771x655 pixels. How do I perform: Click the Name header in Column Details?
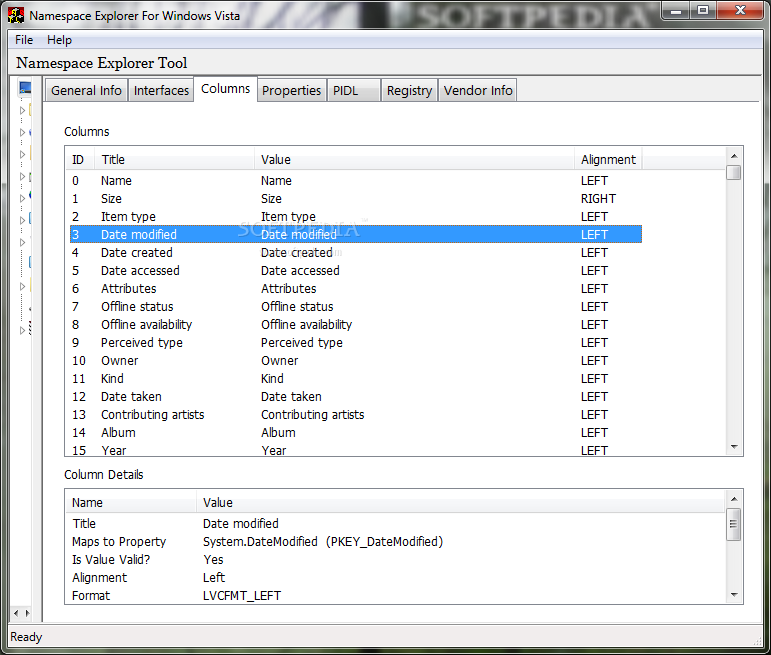(x=131, y=503)
